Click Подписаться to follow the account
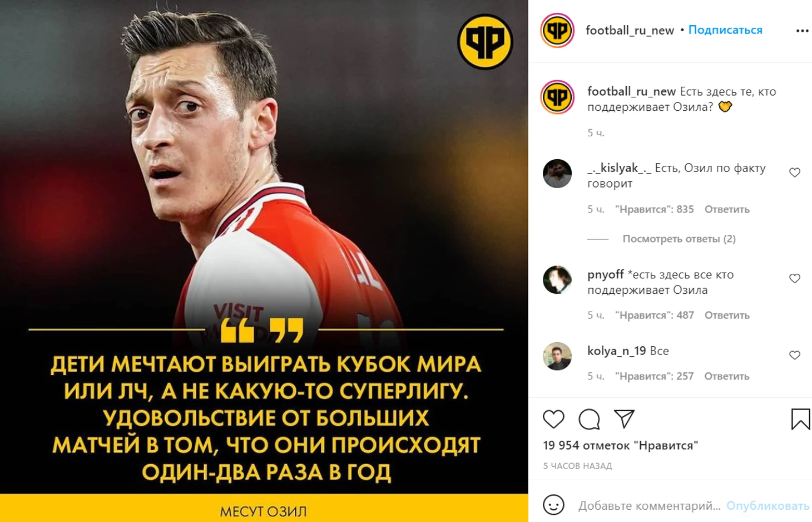Image resolution: width=812 pixels, height=522 pixels. tap(725, 30)
